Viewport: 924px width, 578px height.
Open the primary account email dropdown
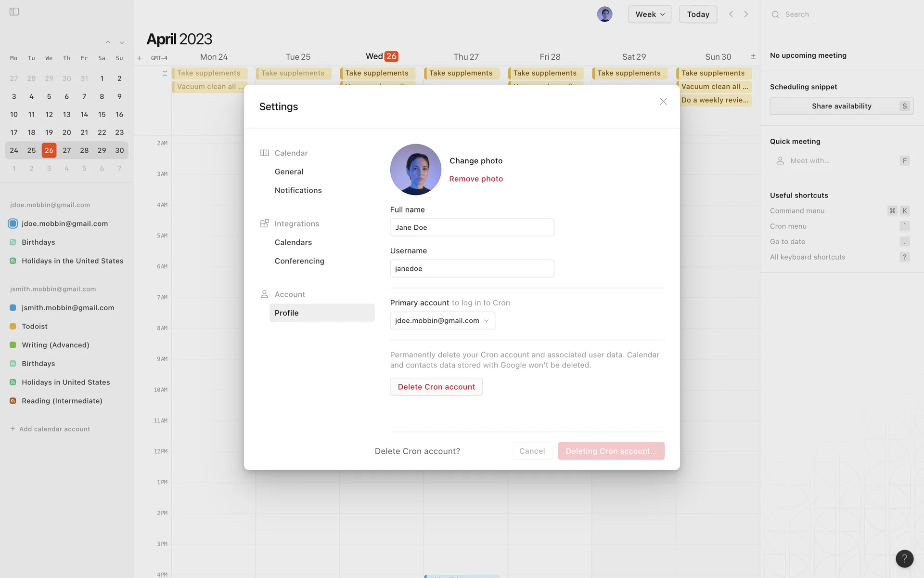[442, 321]
